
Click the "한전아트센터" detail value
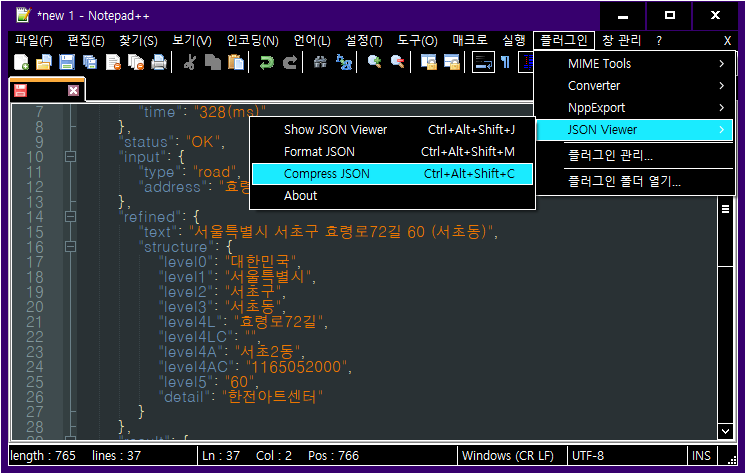pyautogui.click(x=273, y=396)
